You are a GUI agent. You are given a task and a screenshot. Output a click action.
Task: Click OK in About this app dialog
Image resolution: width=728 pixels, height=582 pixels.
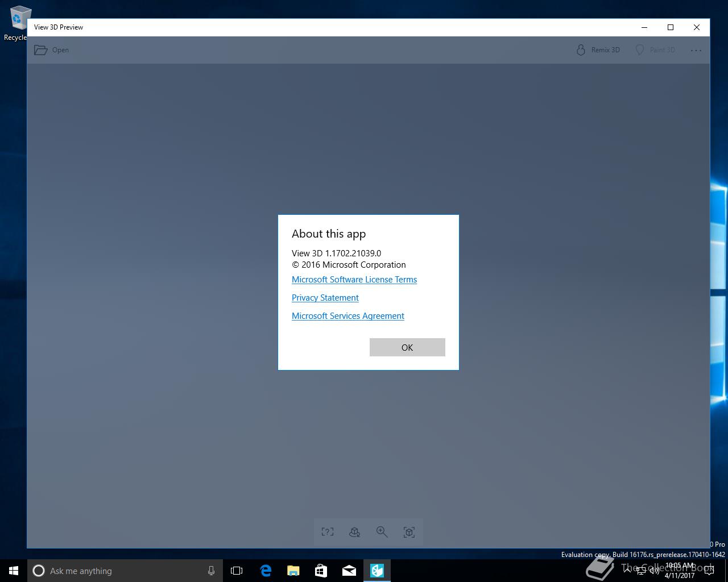(x=407, y=347)
